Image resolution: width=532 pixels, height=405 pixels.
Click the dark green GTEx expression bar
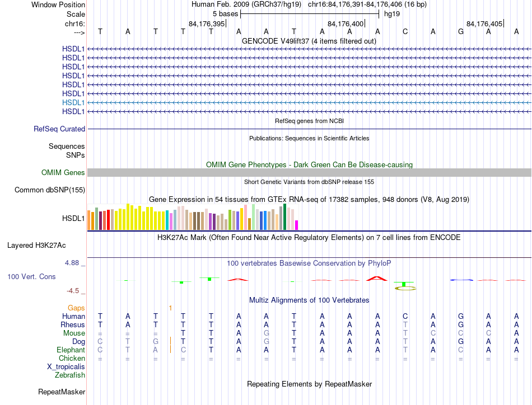(x=284, y=217)
